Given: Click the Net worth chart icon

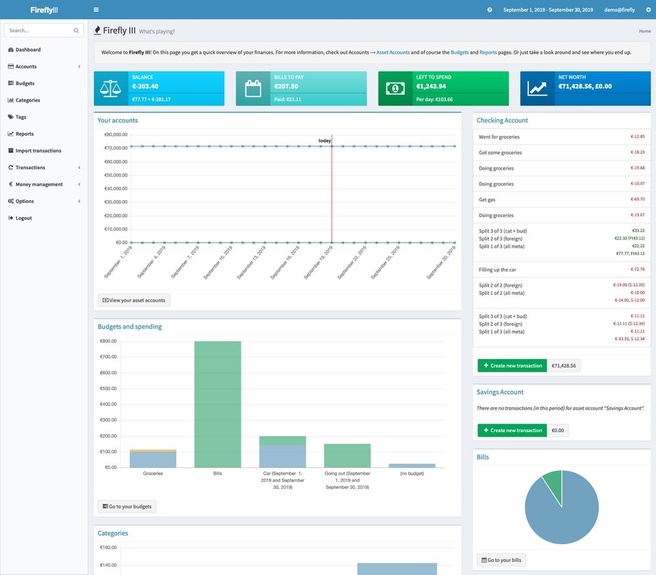Looking at the screenshot, I should coord(537,89).
